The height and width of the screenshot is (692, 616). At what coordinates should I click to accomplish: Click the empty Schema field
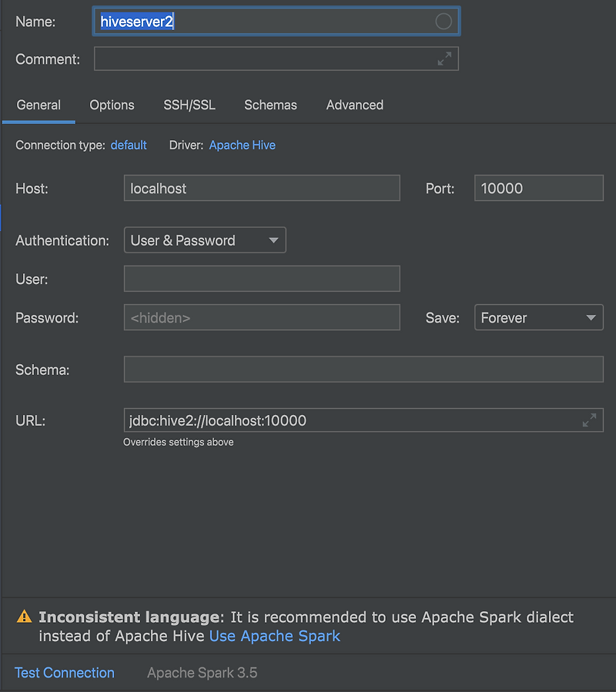tap(362, 369)
